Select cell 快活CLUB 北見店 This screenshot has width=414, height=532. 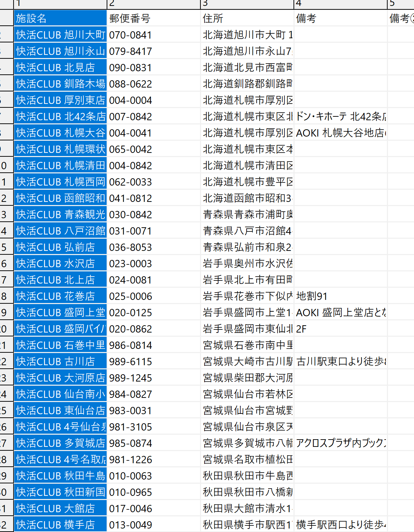click(x=60, y=67)
